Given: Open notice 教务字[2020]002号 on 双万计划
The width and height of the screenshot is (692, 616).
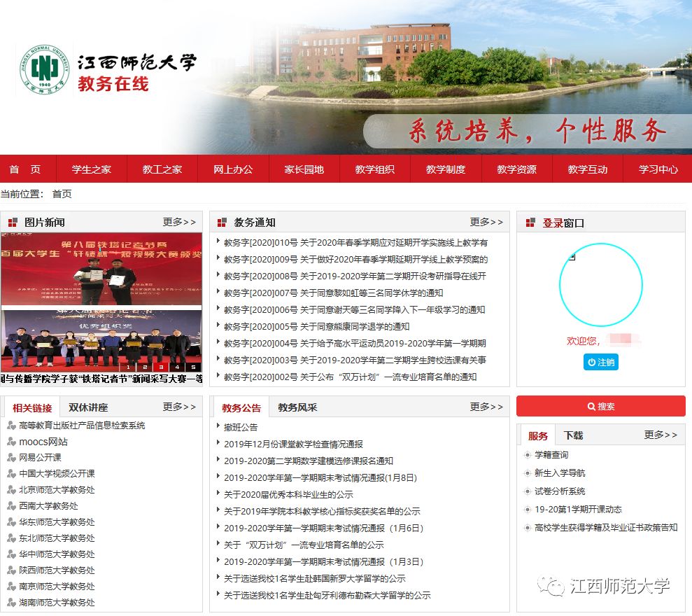Looking at the screenshot, I should [x=350, y=377].
